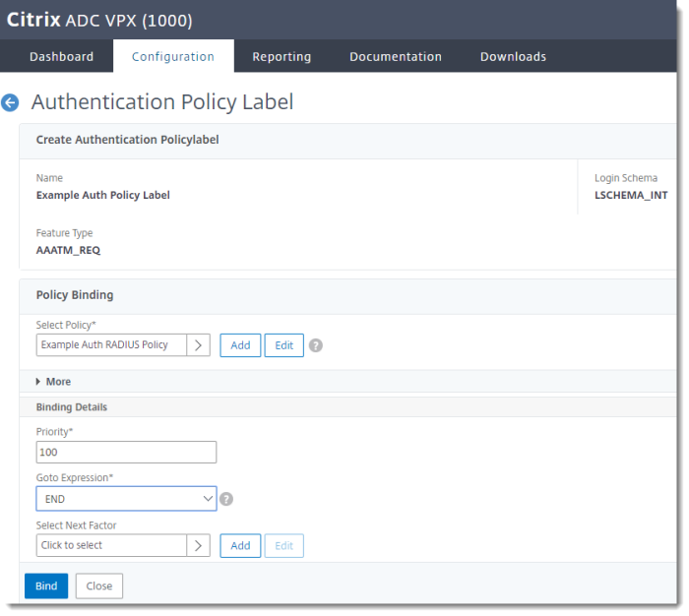The image size is (689, 616).
Task: Click the Example Auth Policy Label name
Action: (x=102, y=195)
